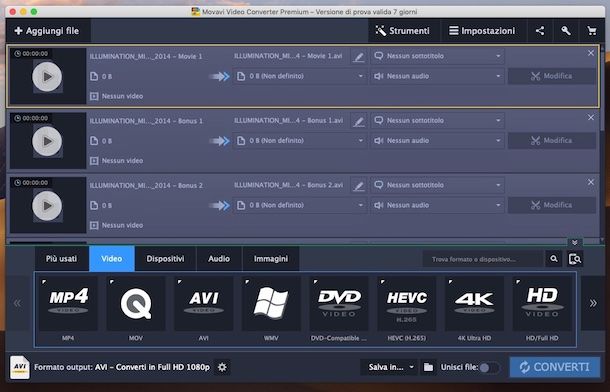Click the share icon in the toolbar
The width and height of the screenshot is (610, 392).
(540, 31)
